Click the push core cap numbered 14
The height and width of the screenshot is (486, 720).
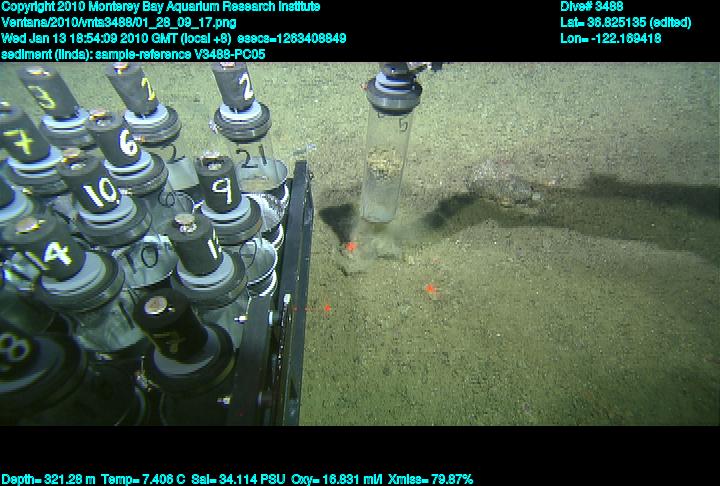tap(46, 248)
